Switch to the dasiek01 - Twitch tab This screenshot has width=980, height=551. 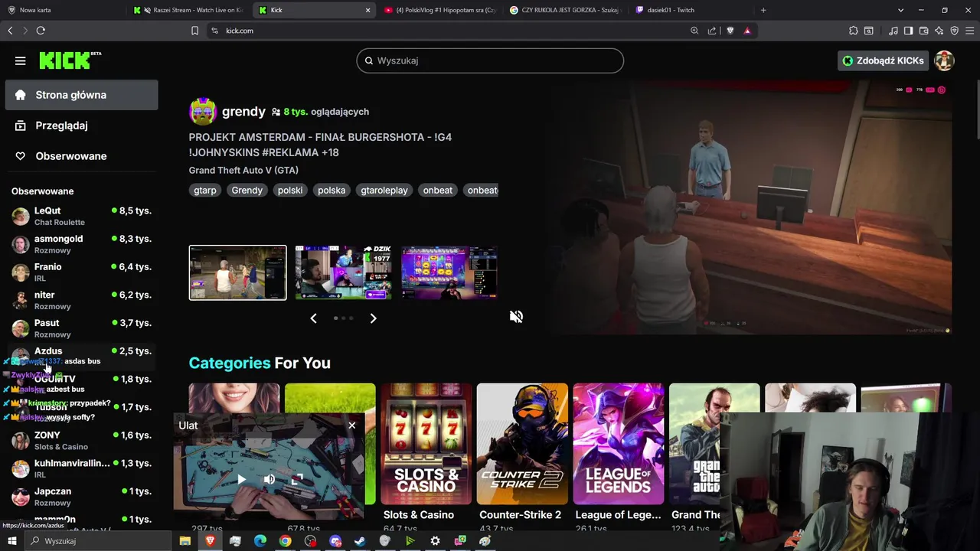tap(692, 10)
